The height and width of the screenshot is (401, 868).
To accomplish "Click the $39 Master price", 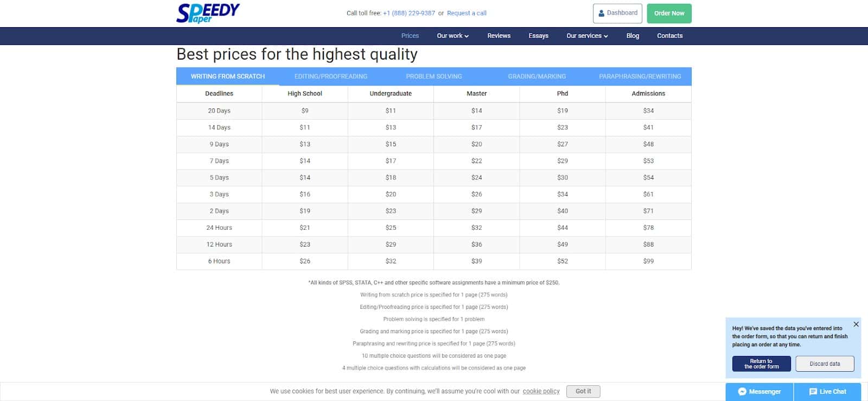I will 476,261.
